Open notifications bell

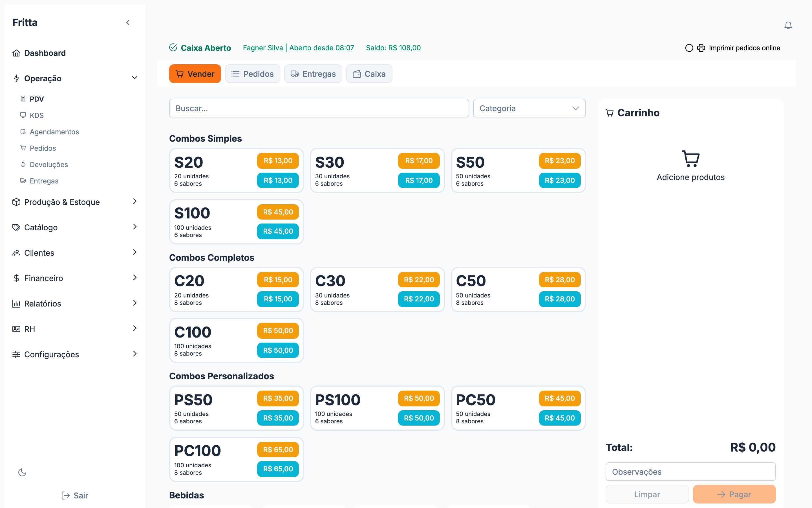click(x=788, y=25)
